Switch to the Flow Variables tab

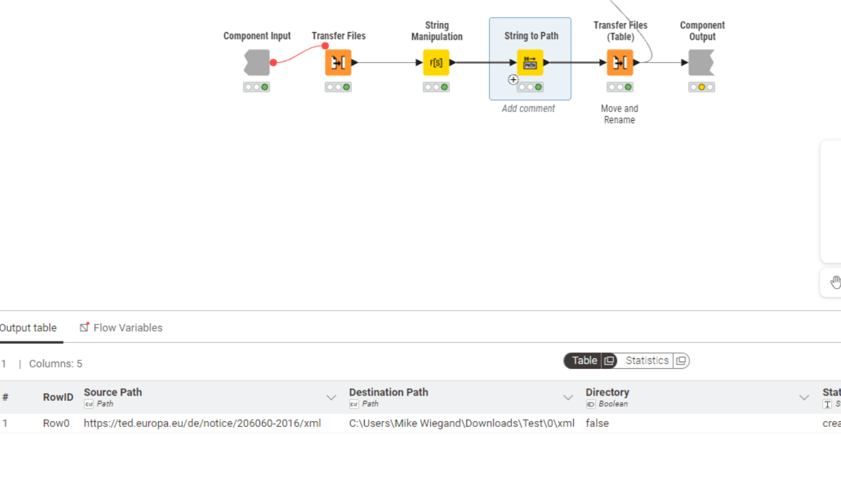point(122,328)
